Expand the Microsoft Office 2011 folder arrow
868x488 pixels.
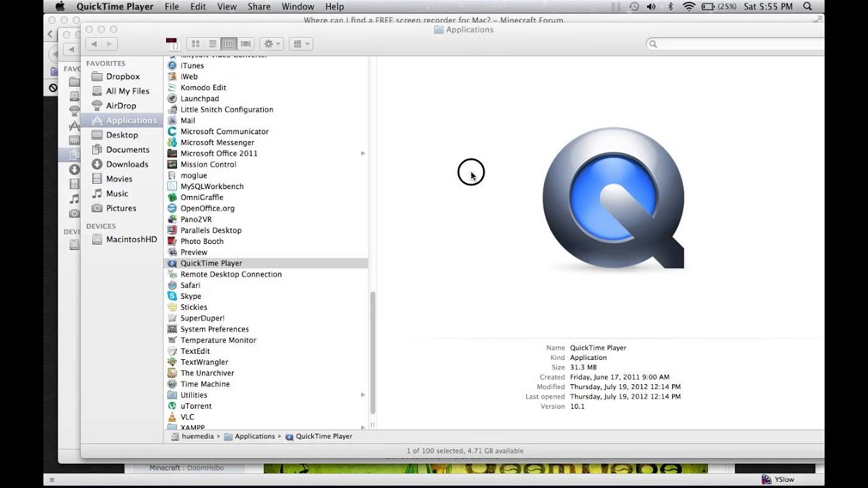click(x=363, y=153)
